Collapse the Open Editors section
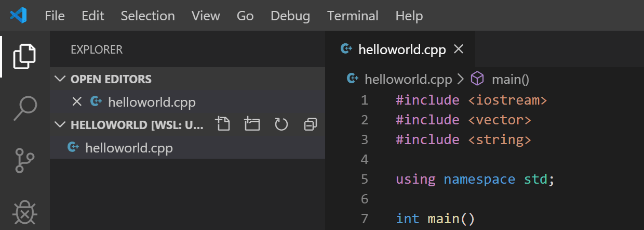Image resolution: width=644 pixels, height=230 pixels. pyautogui.click(x=61, y=79)
